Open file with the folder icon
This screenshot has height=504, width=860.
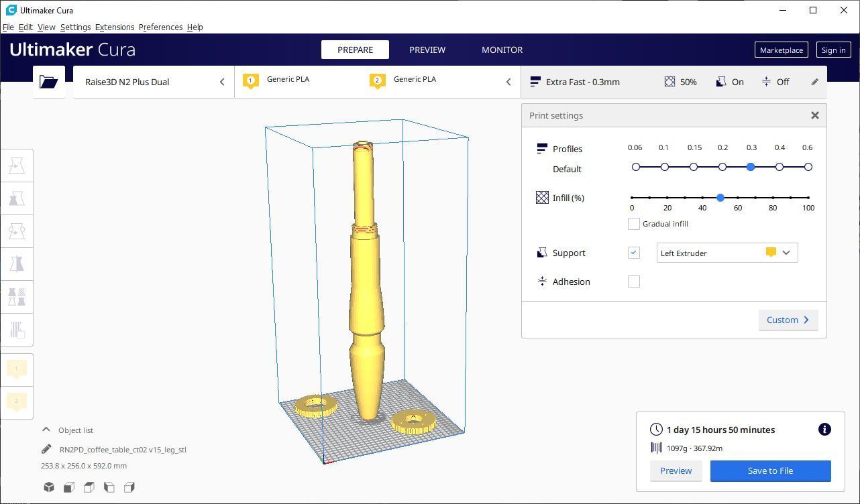(x=49, y=82)
